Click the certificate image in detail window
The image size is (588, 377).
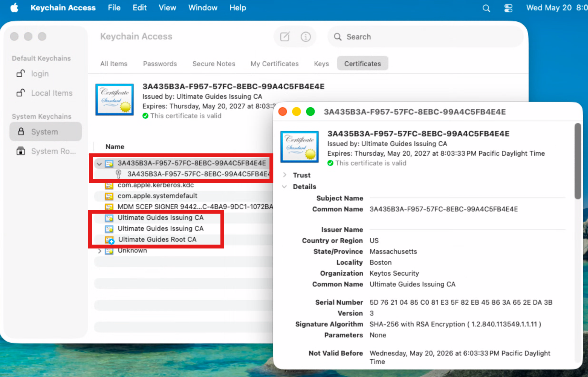[x=299, y=147]
